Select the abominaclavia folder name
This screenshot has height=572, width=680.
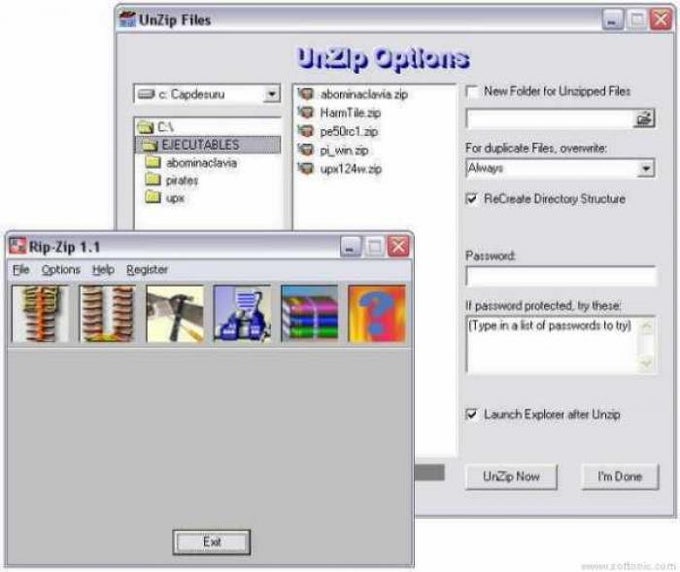click(x=202, y=163)
